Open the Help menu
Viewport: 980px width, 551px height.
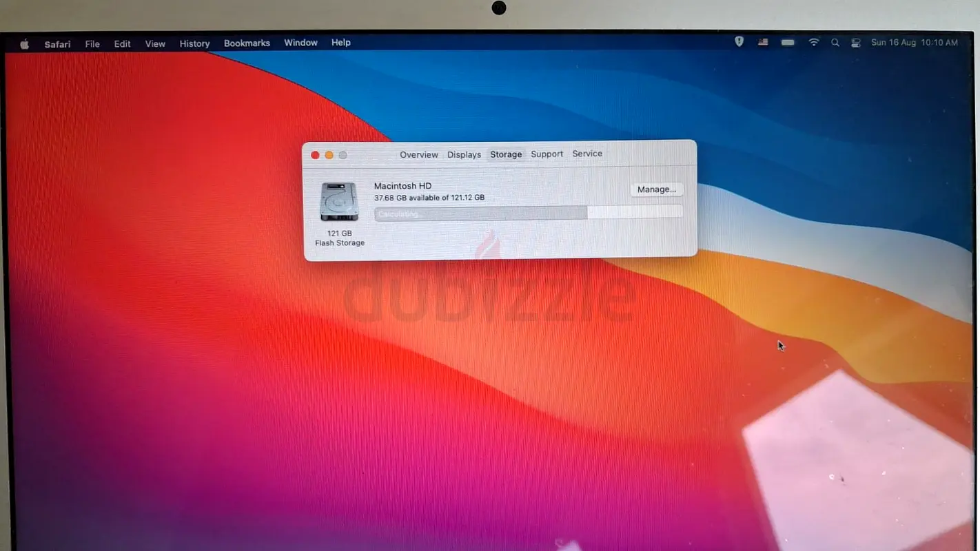pyautogui.click(x=341, y=43)
